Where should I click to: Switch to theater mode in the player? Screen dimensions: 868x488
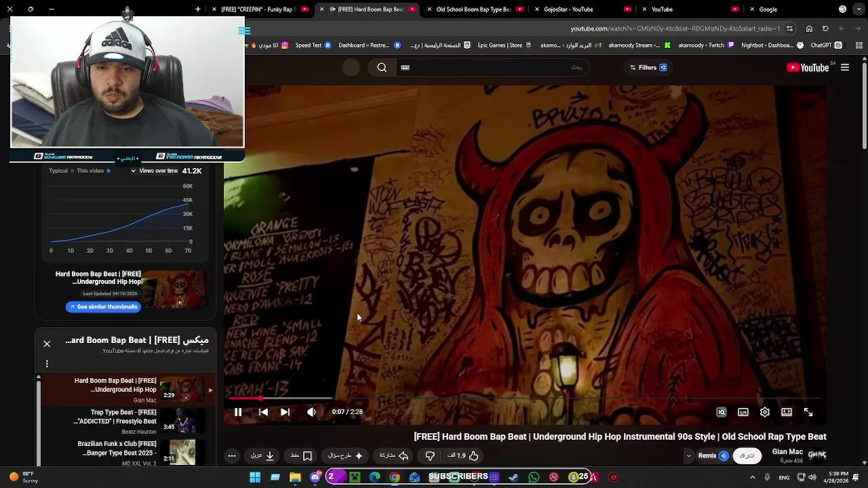[787, 412]
